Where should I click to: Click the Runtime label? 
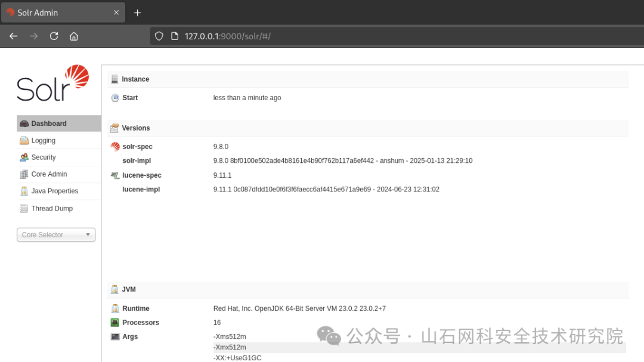136,308
